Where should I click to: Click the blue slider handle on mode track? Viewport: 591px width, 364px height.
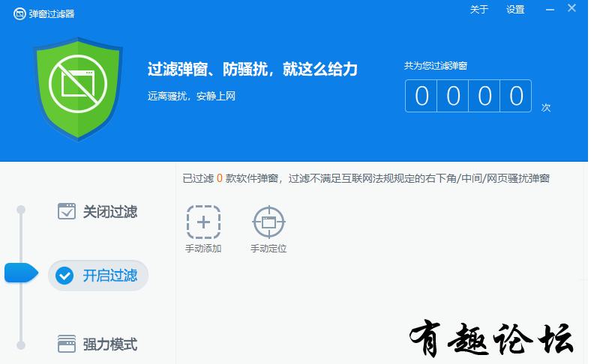(x=21, y=273)
